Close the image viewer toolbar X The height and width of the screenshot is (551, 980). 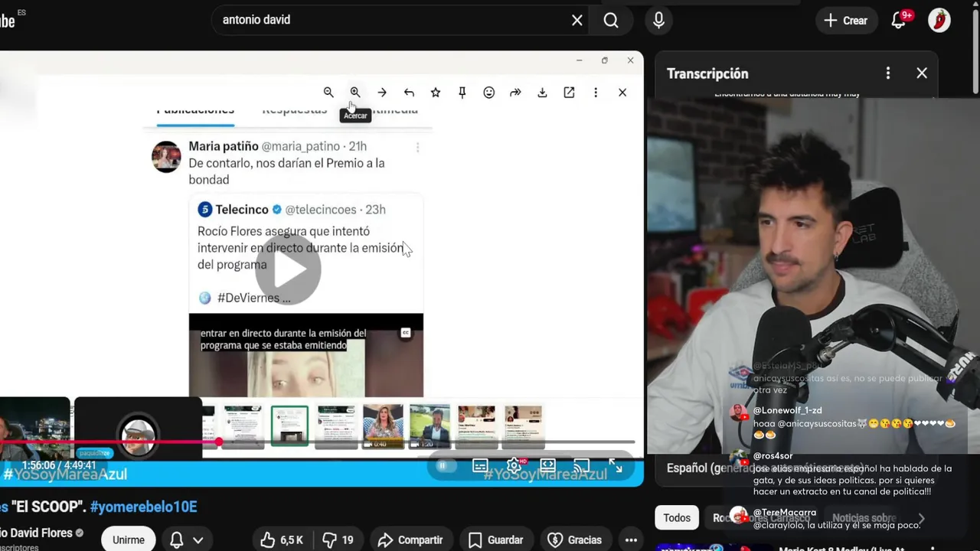(x=622, y=93)
